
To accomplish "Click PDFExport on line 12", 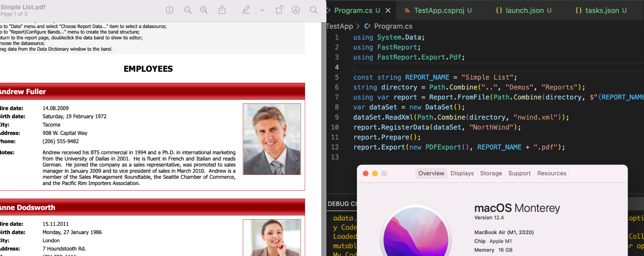I will click(443, 147).
